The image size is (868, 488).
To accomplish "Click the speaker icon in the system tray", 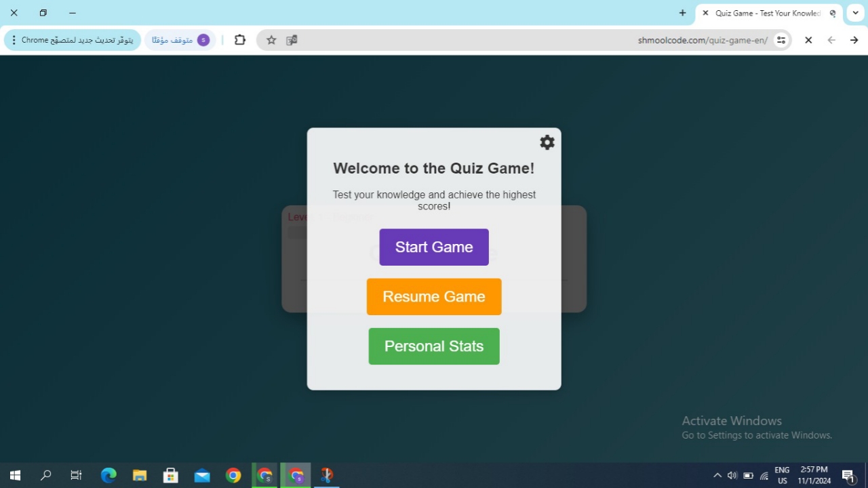I will (x=732, y=475).
